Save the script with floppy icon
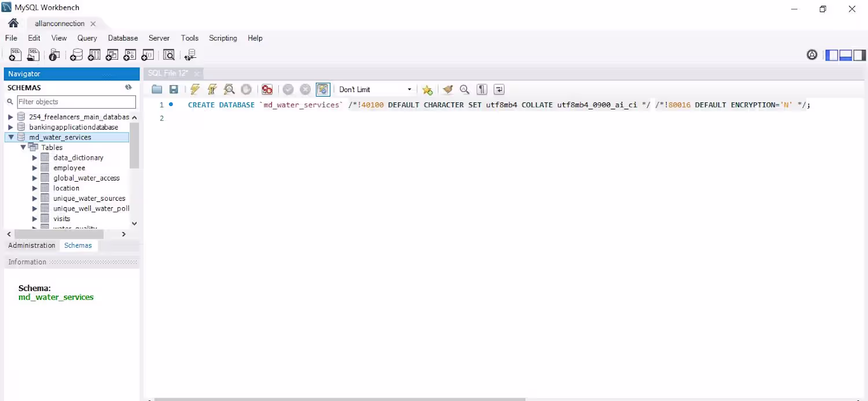868x401 pixels. (x=174, y=89)
